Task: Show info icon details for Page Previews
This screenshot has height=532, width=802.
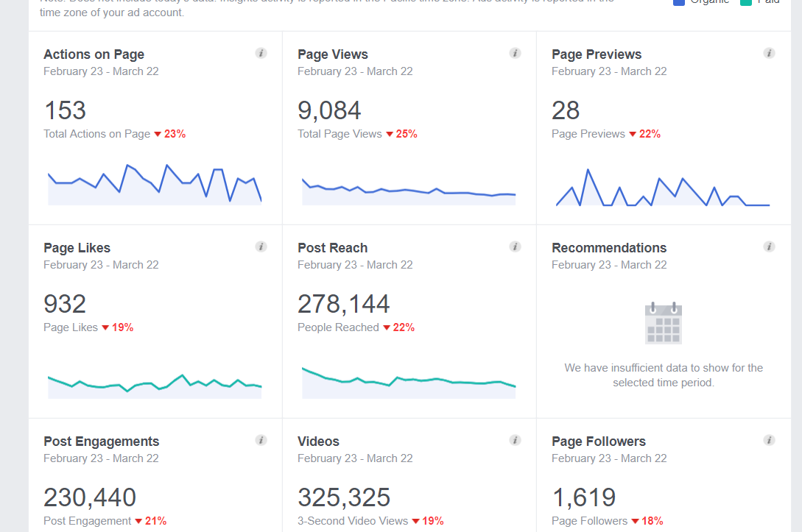Action: coord(770,53)
